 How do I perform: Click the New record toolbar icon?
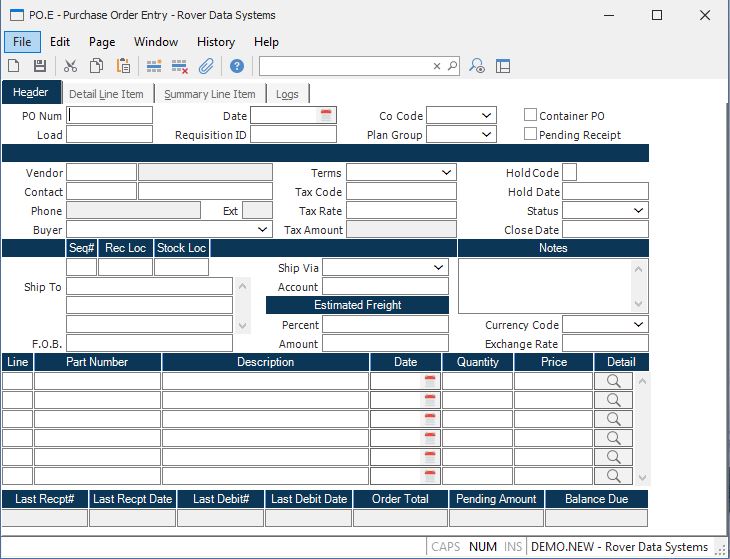coord(14,66)
